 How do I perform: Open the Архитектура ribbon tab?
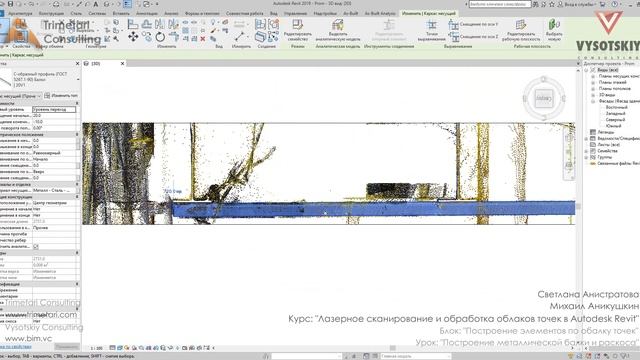(20, 13)
